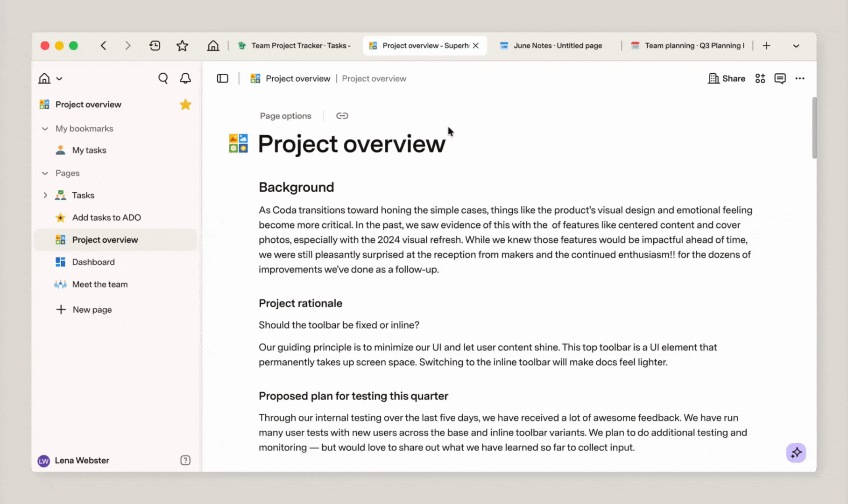Go back with the left arrow button
848x504 pixels.
(104, 45)
